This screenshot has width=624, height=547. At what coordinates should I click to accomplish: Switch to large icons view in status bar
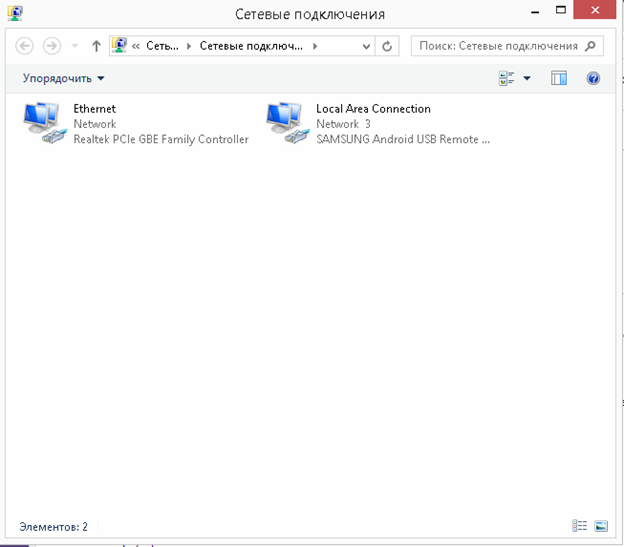point(601,526)
